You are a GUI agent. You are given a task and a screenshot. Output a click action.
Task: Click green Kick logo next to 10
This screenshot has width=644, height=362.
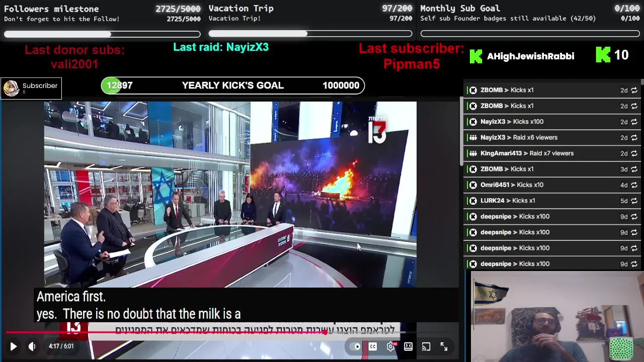tap(603, 55)
